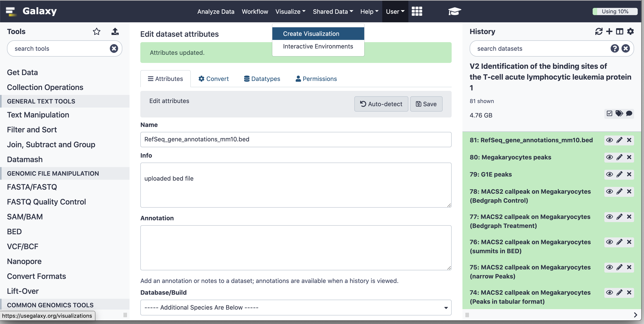
Task: View data of dataset 74 tabular format
Action: coord(610,292)
